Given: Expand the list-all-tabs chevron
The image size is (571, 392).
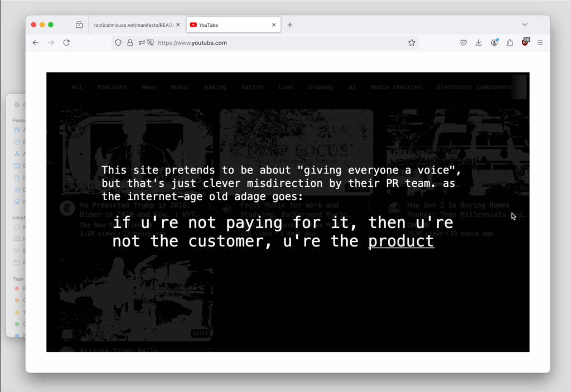Looking at the screenshot, I should click(x=525, y=25).
